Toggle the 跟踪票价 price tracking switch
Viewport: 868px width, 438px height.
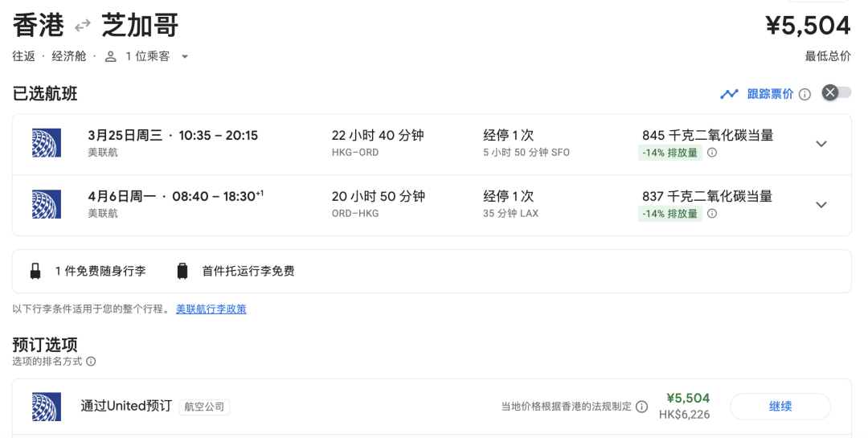click(x=836, y=92)
